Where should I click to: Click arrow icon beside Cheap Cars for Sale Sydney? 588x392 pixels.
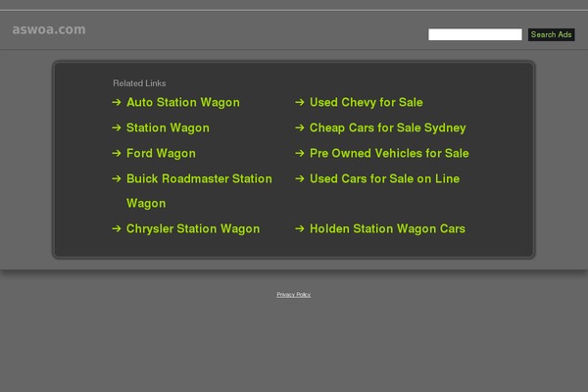pos(300,127)
